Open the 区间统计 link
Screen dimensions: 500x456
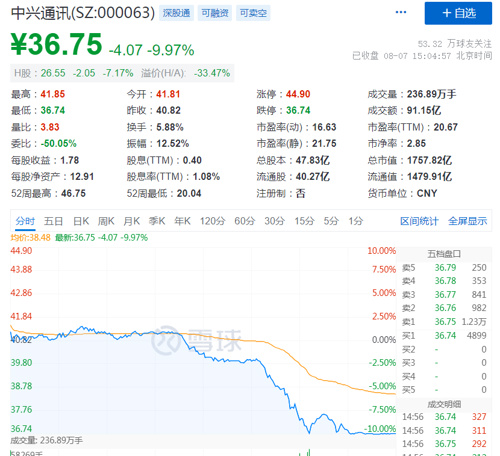419,221
